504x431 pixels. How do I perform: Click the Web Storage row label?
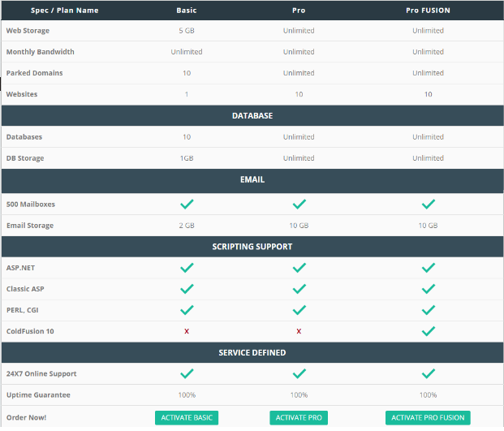coord(28,31)
